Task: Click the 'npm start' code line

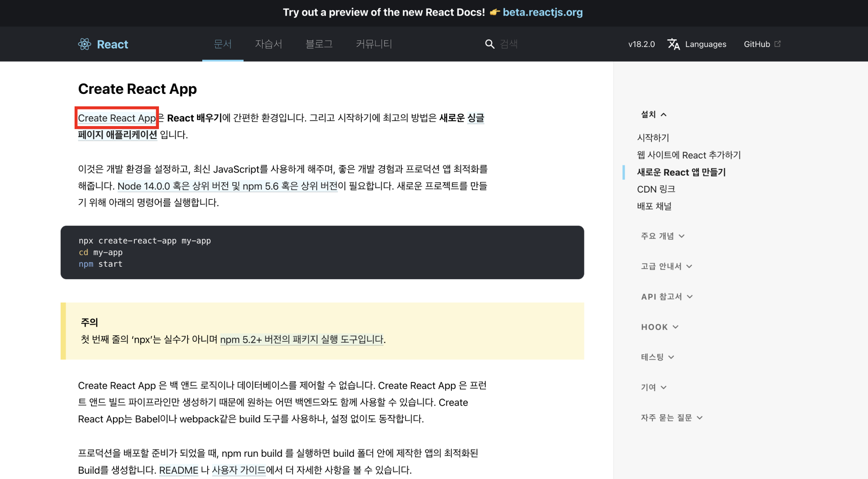Action: tap(100, 264)
